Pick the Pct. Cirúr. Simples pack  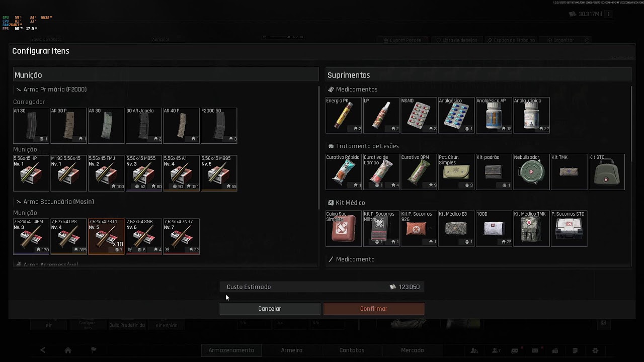(x=456, y=172)
